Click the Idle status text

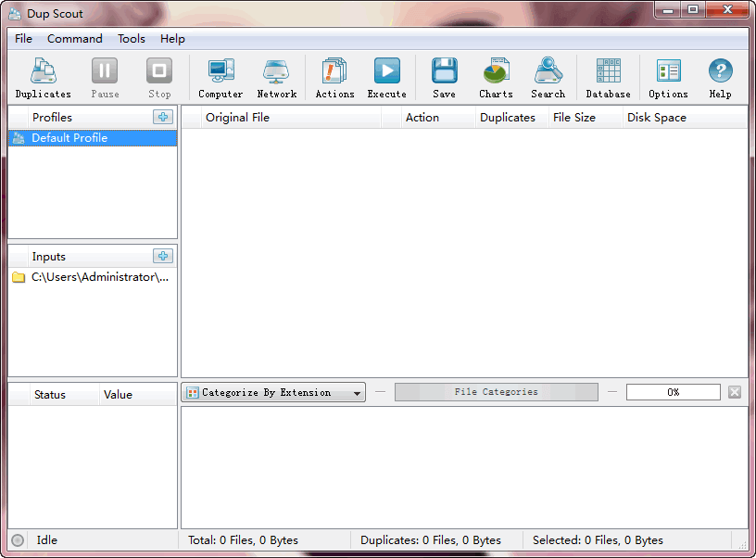[x=46, y=540]
